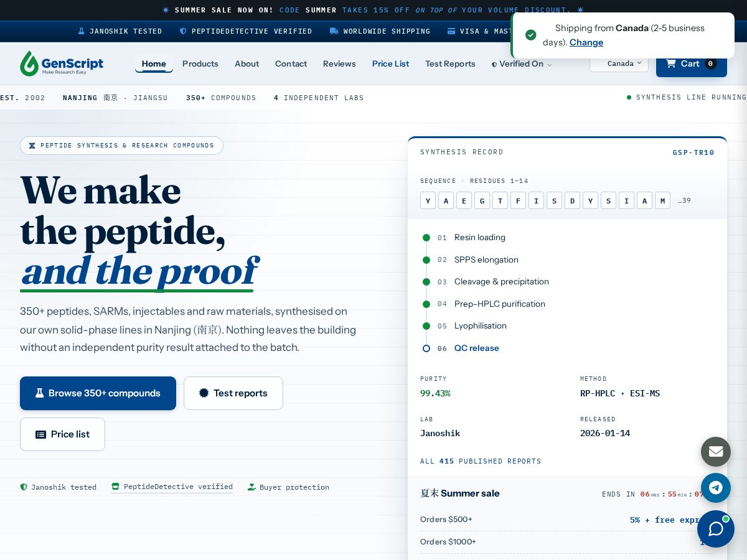Click the Verified On half-circle icon
This screenshot has height=560, width=747.
point(494,64)
